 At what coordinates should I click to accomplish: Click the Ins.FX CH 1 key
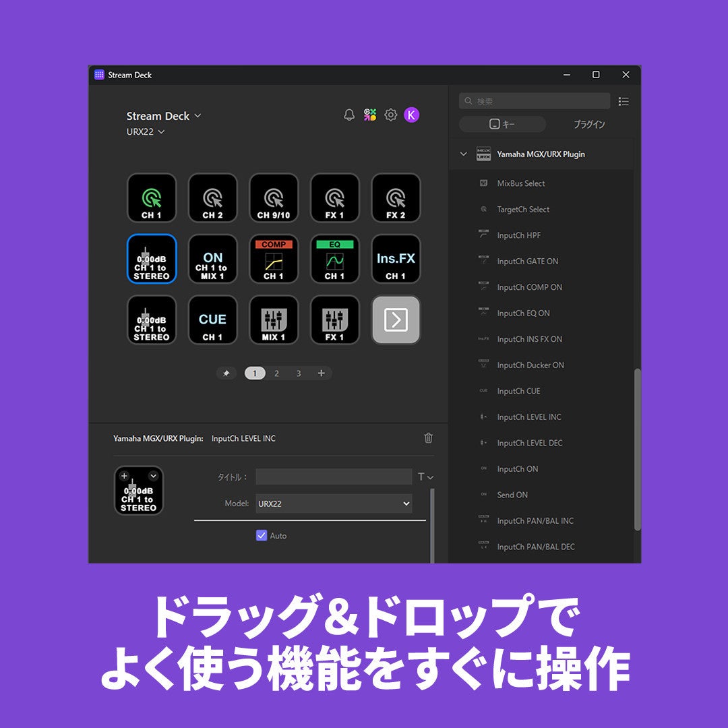click(396, 259)
